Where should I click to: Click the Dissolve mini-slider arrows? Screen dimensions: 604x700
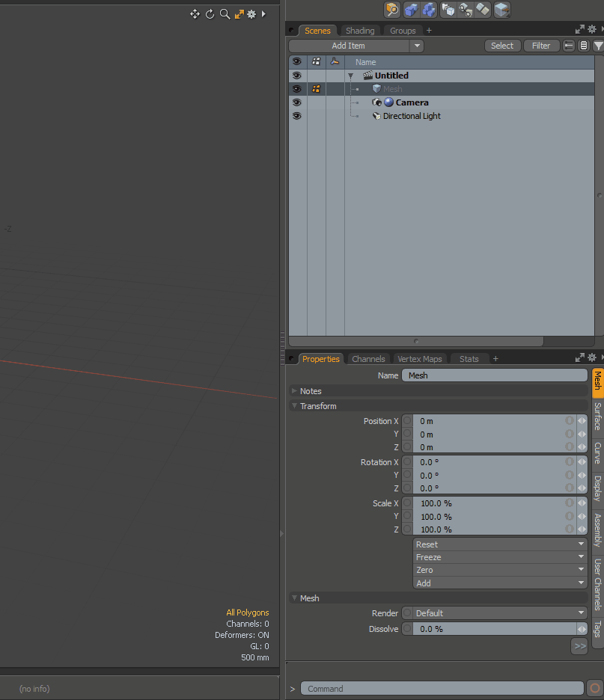point(582,628)
